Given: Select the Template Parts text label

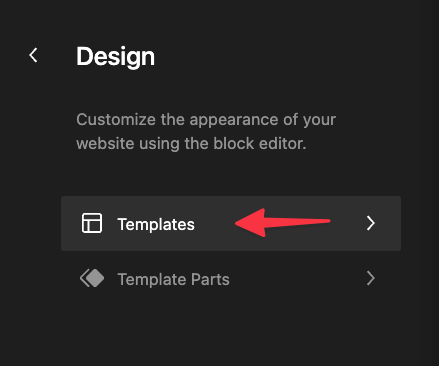Looking at the screenshot, I should click(x=173, y=279).
